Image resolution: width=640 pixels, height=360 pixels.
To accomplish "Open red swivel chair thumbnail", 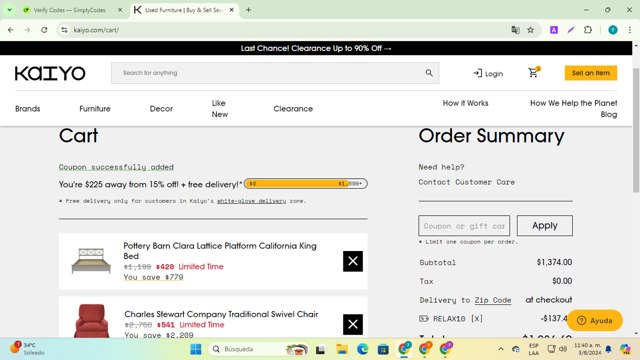I will click(x=91, y=321).
